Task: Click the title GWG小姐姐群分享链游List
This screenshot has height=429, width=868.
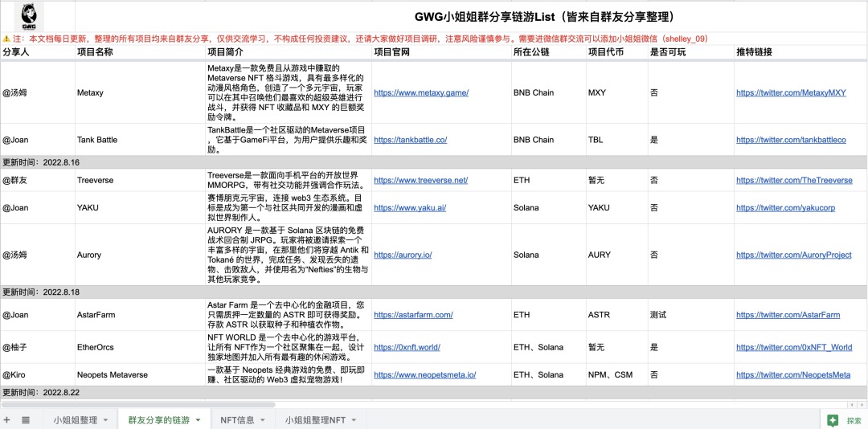Action: 543,17
